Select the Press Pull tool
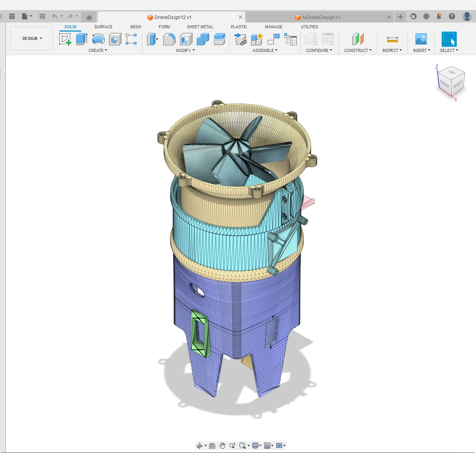 pyautogui.click(x=152, y=39)
